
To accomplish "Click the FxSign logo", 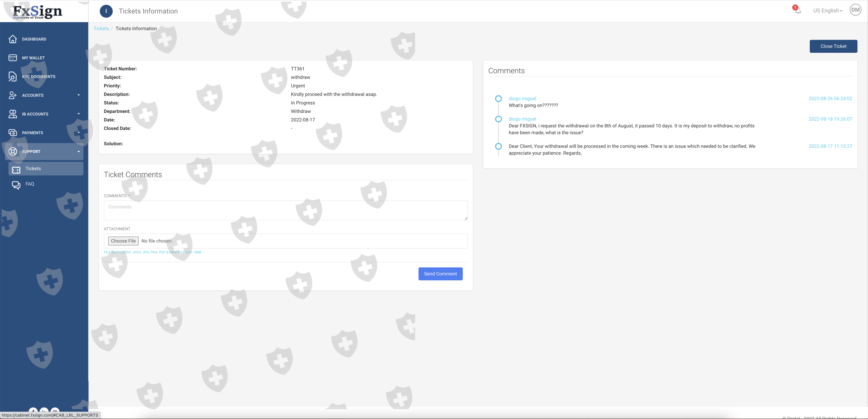I will pos(37,11).
